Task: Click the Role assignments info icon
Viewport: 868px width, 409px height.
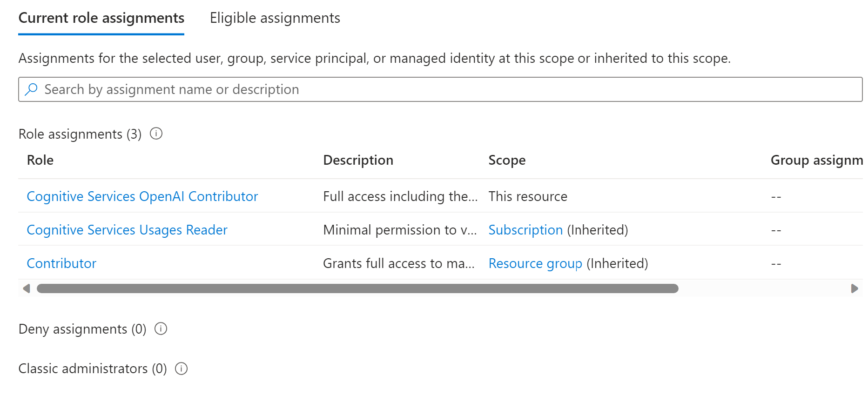Action: [156, 134]
